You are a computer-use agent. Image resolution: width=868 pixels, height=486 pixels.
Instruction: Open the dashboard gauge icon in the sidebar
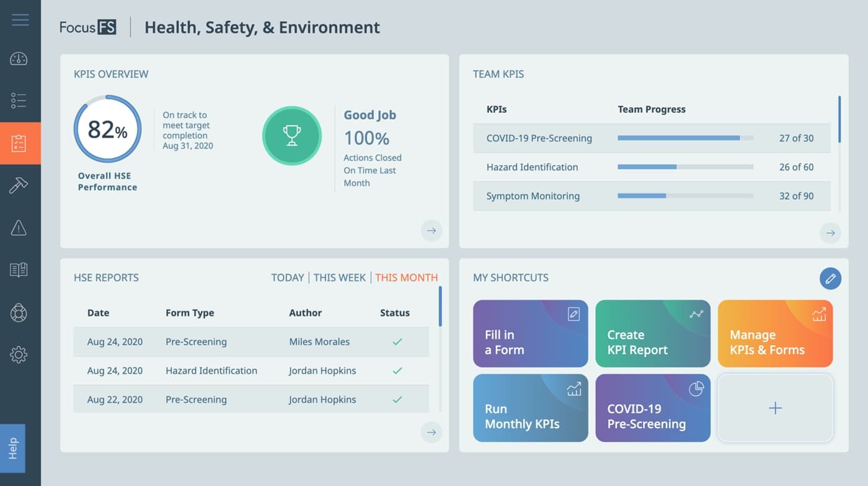[x=19, y=59]
